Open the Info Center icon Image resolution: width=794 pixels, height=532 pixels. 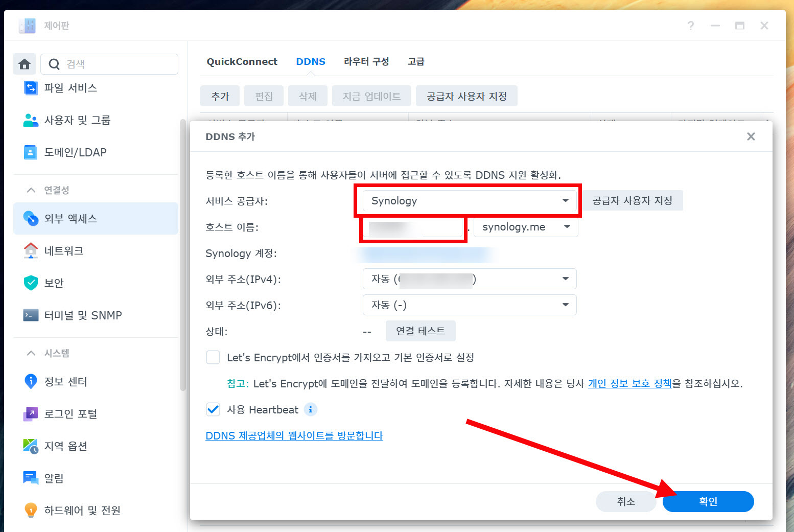(31, 382)
